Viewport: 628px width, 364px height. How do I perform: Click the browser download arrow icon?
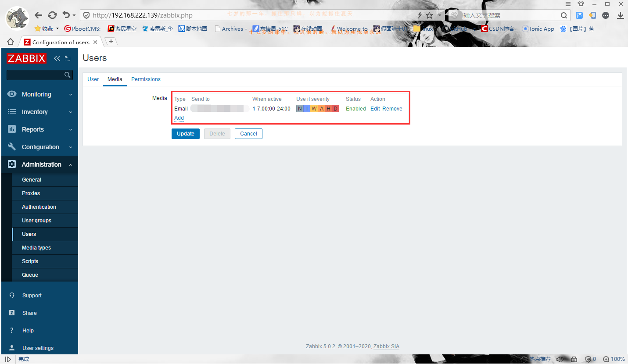tap(620, 15)
